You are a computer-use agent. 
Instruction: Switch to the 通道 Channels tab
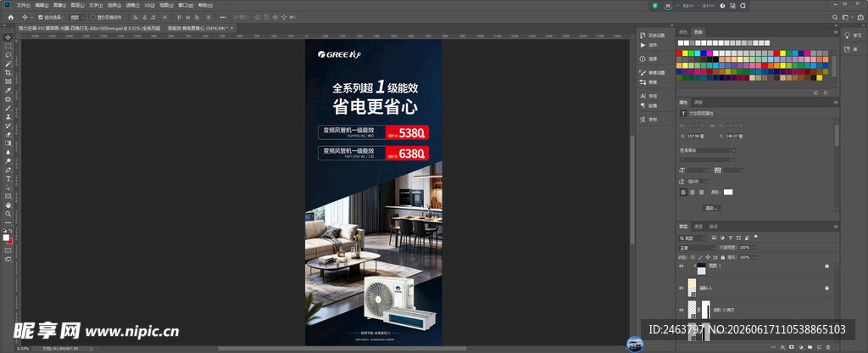click(x=698, y=226)
